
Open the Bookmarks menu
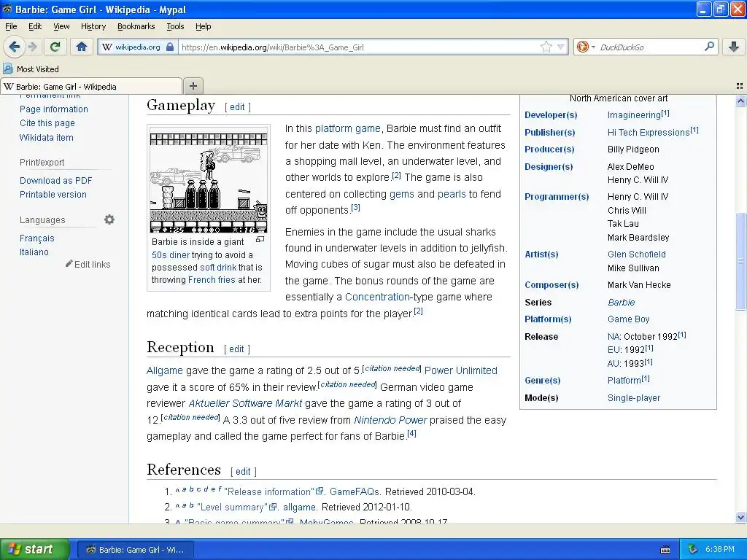(136, 26)
